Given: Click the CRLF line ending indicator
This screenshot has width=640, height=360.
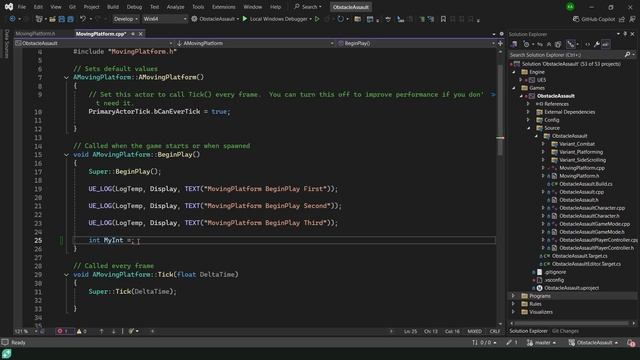Looking at the screenshot, I should (495, 331).
